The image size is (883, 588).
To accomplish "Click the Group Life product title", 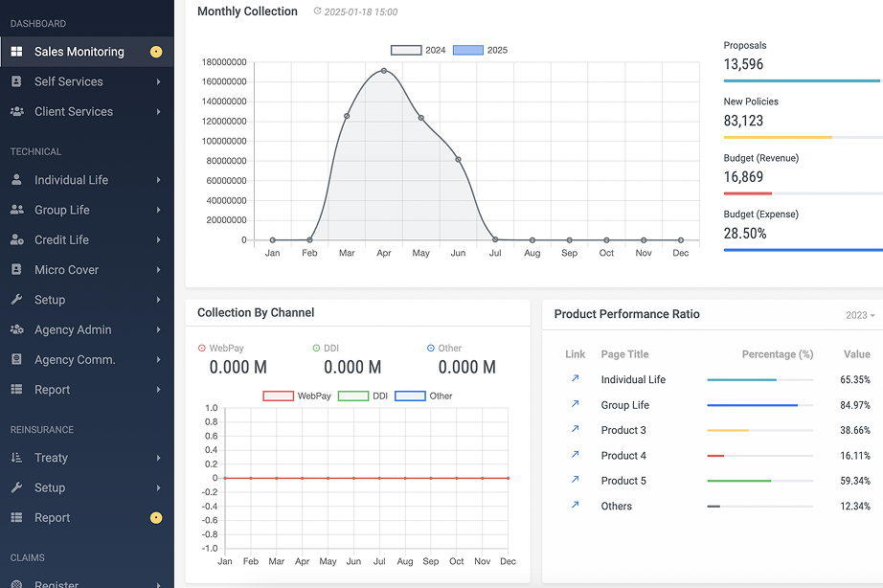I will 624,405.
